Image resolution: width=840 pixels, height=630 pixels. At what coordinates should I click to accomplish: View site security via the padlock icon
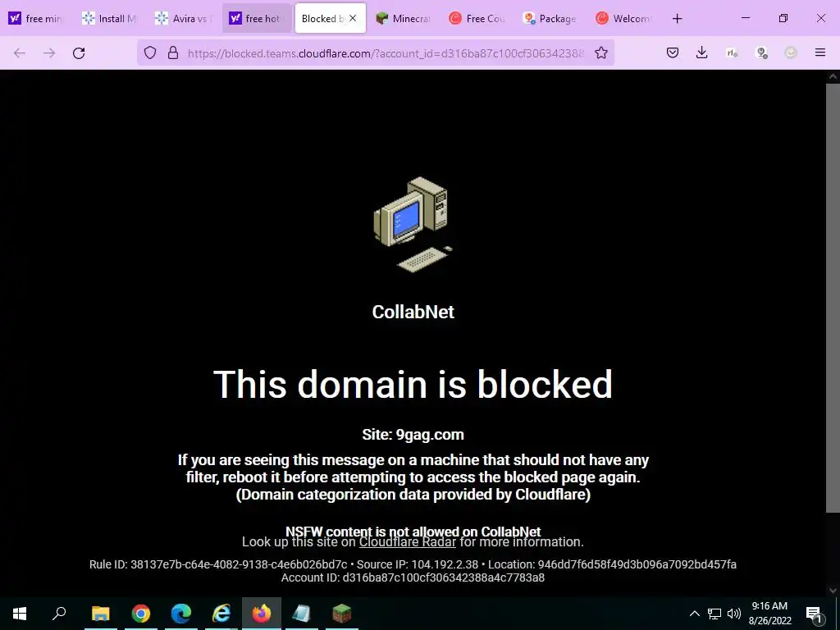[172, 52]
